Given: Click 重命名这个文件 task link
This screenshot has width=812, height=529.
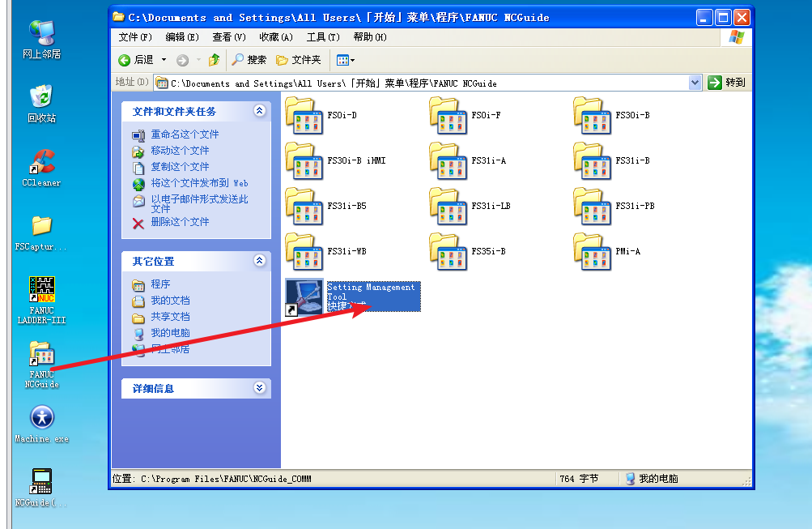Looking at the screenshot, I should [x=185, y=134].
